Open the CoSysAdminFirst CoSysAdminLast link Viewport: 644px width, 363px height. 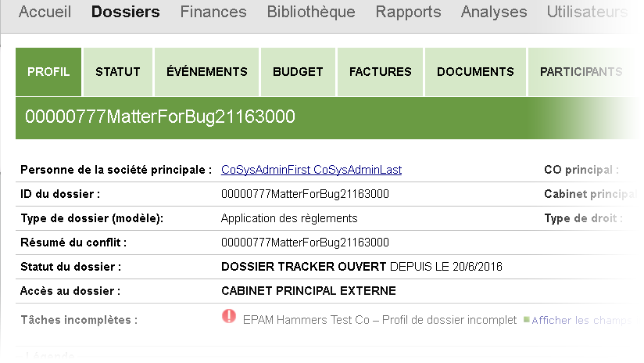click(311, 170)
